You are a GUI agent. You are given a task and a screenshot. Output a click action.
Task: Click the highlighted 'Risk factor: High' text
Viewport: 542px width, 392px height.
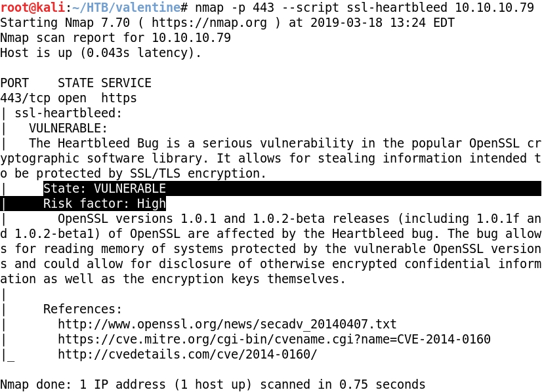coord(104,204)
